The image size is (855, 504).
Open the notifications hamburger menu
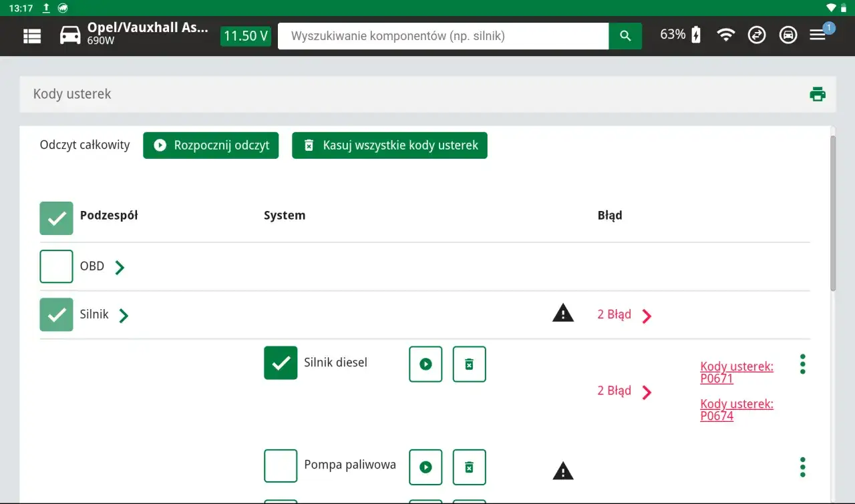coord(818,35)
